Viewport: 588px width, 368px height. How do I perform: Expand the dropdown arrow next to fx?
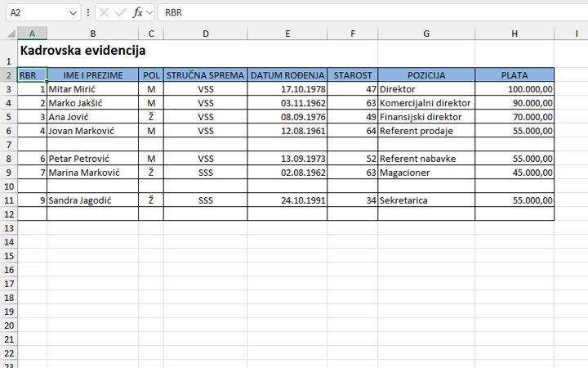(149, 13)
